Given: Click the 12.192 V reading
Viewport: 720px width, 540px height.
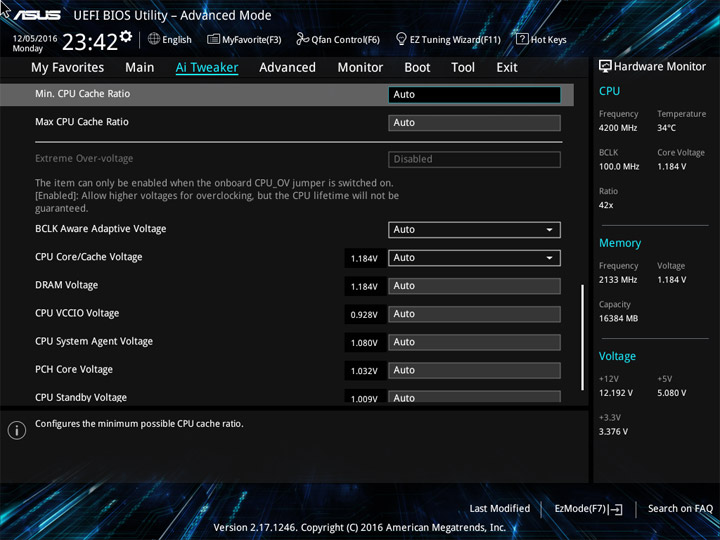Looking at the screenshot, I should tap(616, 393).
